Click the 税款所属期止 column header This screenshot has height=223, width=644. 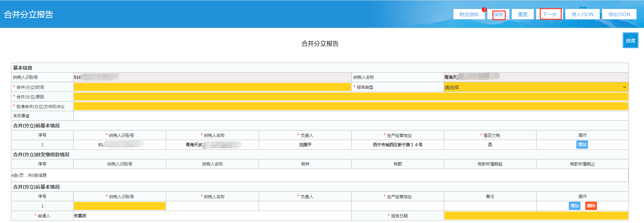[583, 164]
